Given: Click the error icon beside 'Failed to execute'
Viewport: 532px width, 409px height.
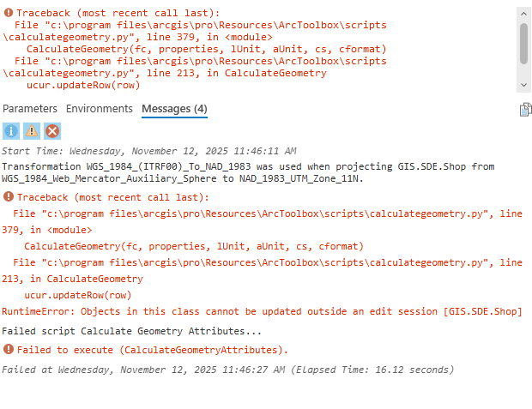Looking at the screenshot, I should pos(9,350).
